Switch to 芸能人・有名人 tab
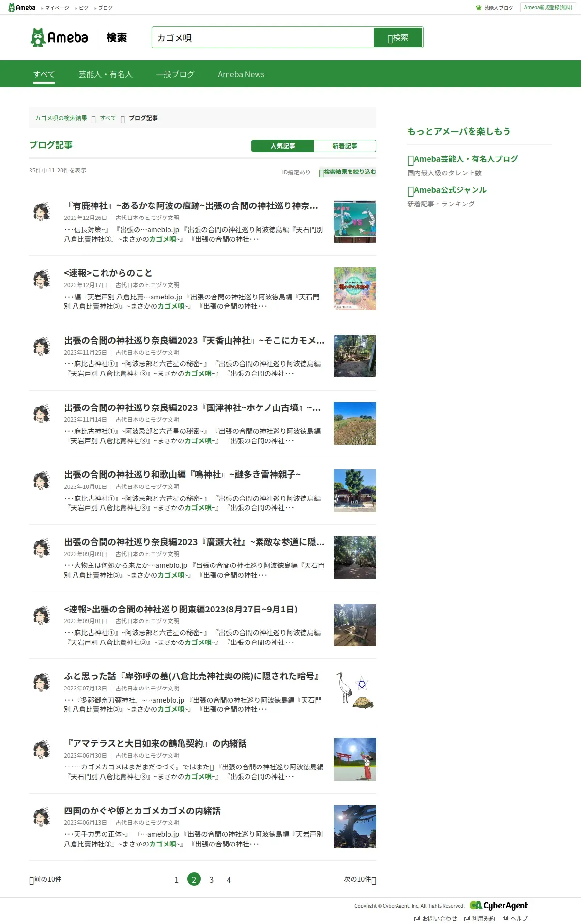The image size is (581, 924). click(106, 74)
